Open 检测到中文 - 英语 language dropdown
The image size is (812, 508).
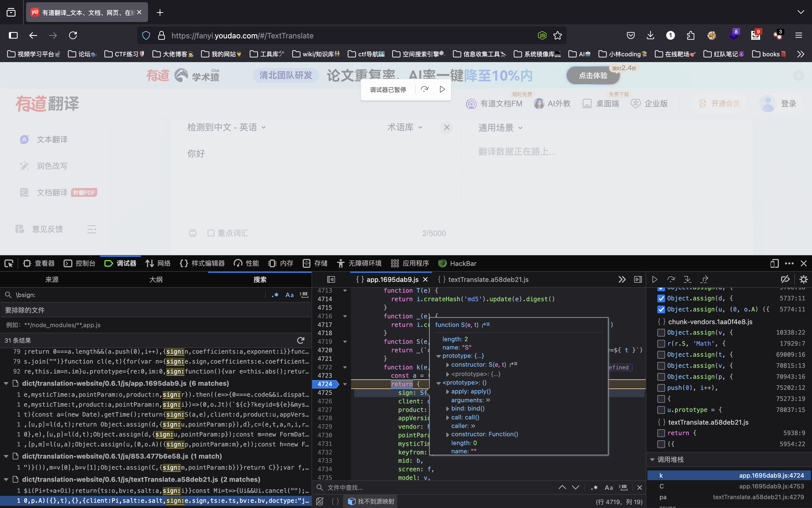[x=226, y=127]
